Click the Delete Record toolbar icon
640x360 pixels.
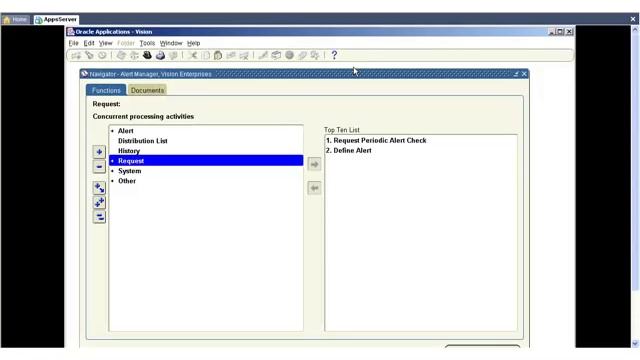(x=244, y=56)
